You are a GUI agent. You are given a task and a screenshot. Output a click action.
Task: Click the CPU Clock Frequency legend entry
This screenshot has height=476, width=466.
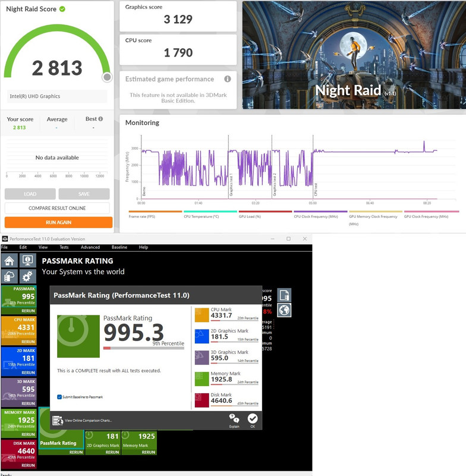pyautogui.click(x=320, y=214)
